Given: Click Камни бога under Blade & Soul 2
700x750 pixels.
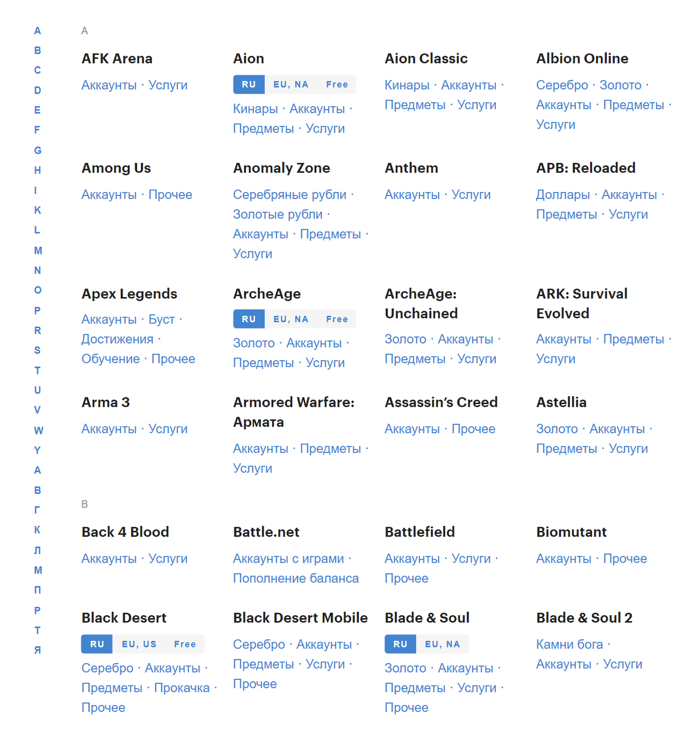Looking at the screenshot, I should pos(569,644).
